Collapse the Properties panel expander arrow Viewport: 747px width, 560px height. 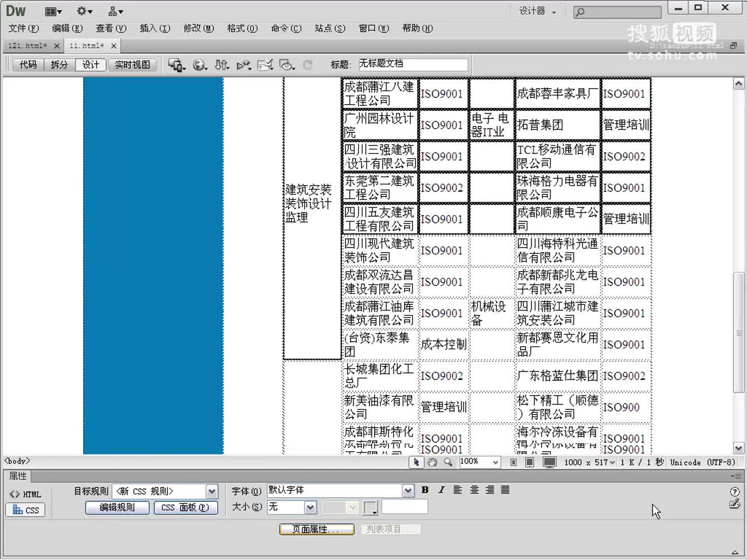point(735,552)
